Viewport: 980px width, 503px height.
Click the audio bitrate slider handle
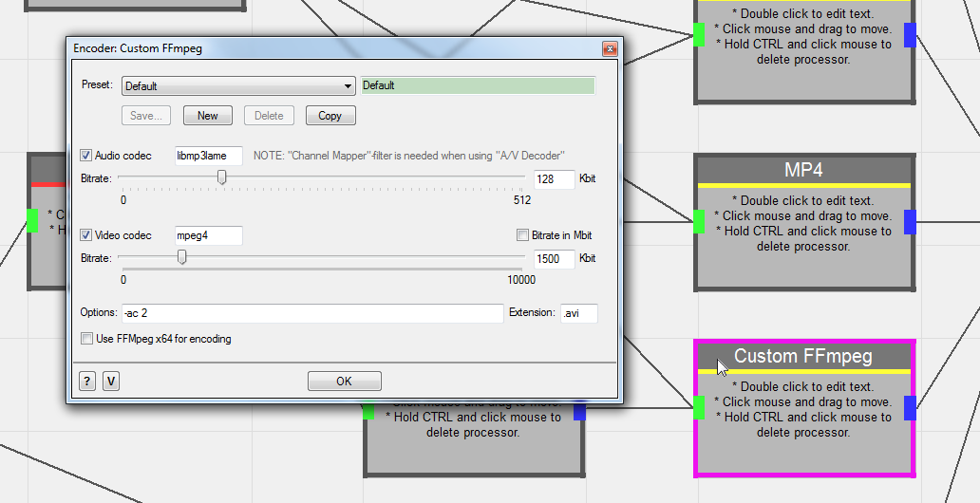tap(222, 177)
